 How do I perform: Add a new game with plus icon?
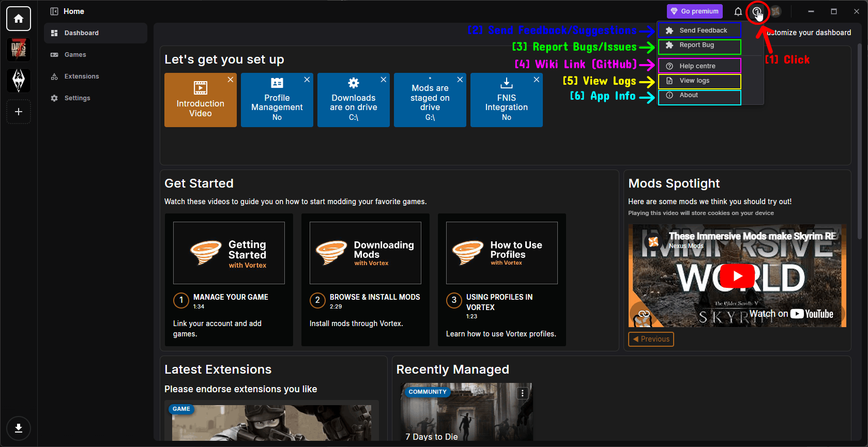click(19, 112)
